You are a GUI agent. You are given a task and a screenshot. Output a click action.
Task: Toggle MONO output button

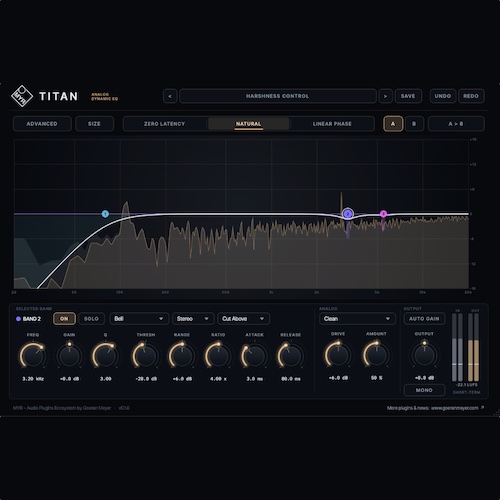(424, 390)
